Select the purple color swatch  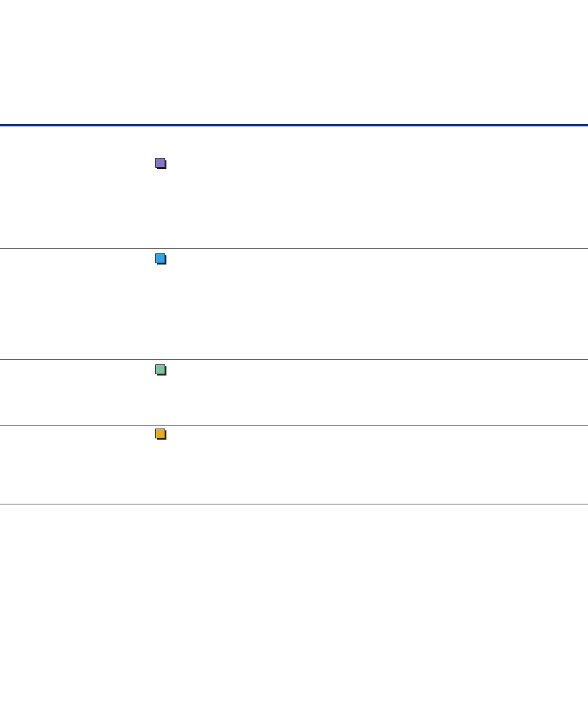(x=160, y=163)
